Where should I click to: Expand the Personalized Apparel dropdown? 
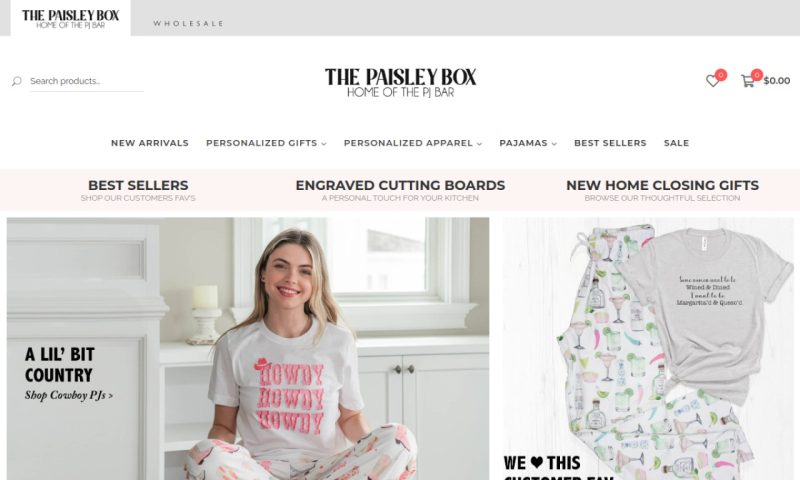pyautogui.click(x=413, y=143)
